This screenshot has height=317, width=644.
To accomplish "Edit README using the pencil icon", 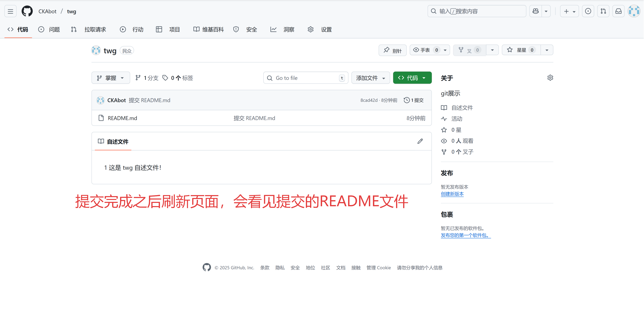I will click(x=420, y=141).
